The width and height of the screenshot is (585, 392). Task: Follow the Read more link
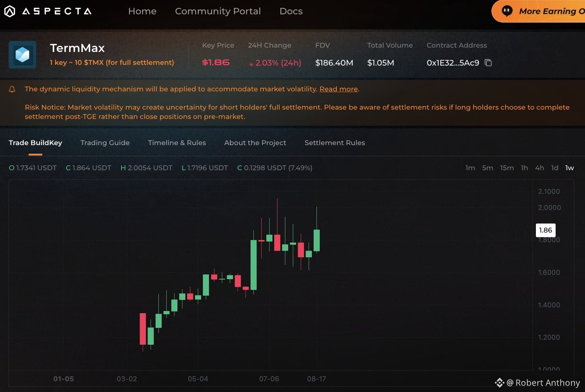(339, 89)
